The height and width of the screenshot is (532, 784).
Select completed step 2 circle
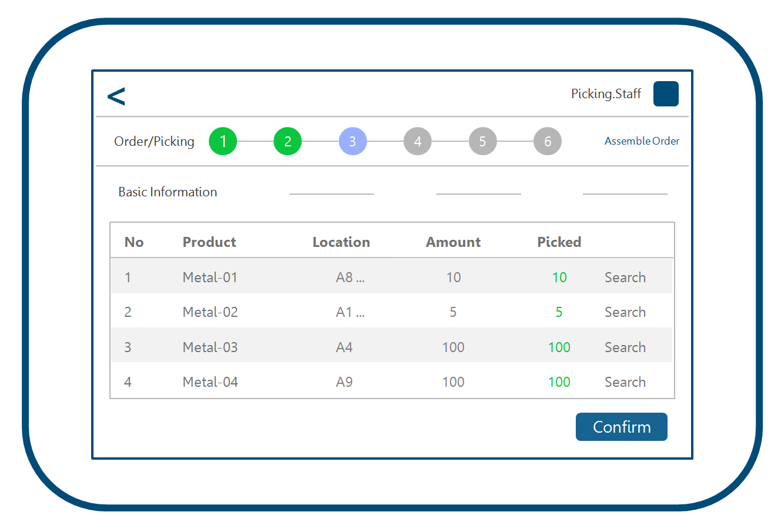coord(288,141)
